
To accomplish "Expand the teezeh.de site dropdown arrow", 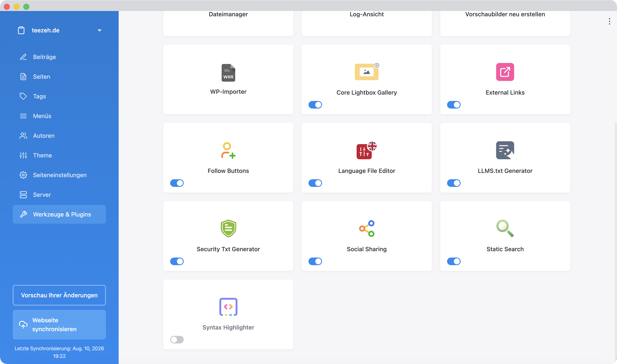I will [99, 30].
